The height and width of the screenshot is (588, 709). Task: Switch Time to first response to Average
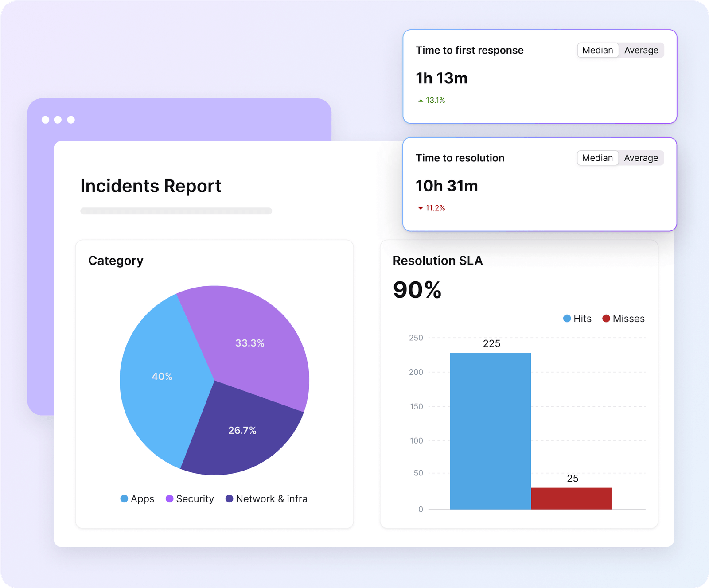[x=641, y=50]
